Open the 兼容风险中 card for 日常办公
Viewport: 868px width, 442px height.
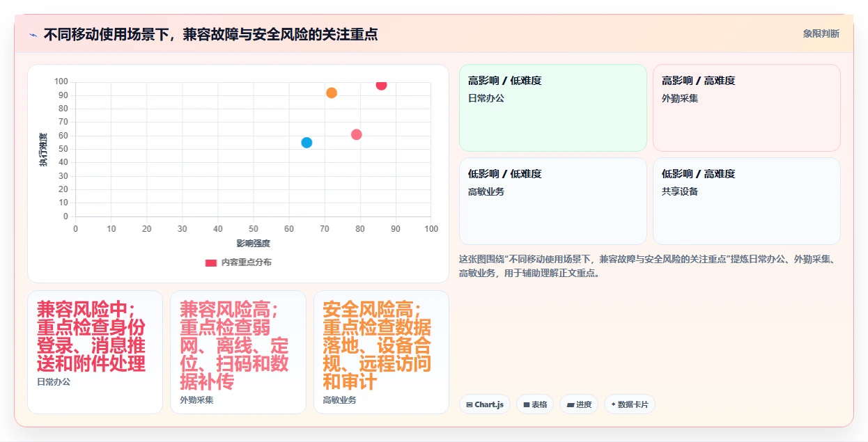(x=95, y=352)
